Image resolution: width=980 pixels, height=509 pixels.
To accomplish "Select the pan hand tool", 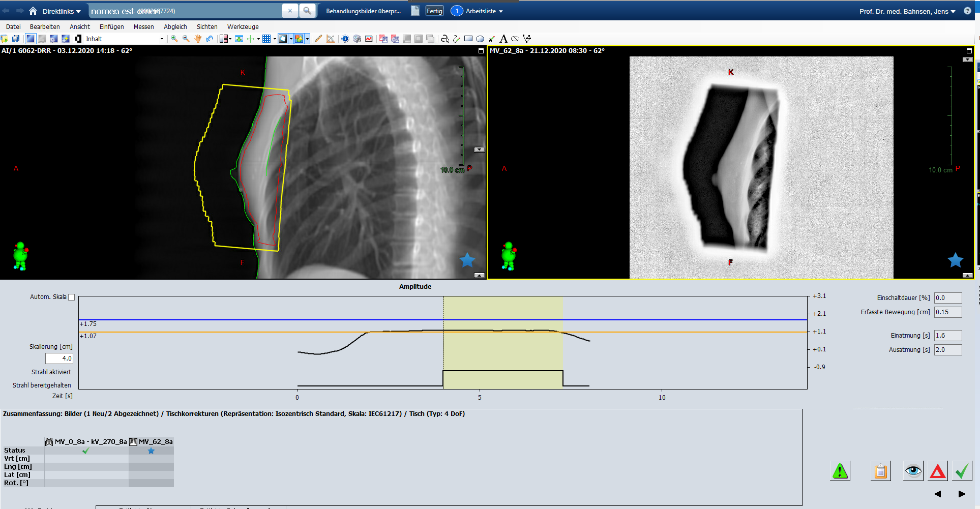I will [198, 39].
